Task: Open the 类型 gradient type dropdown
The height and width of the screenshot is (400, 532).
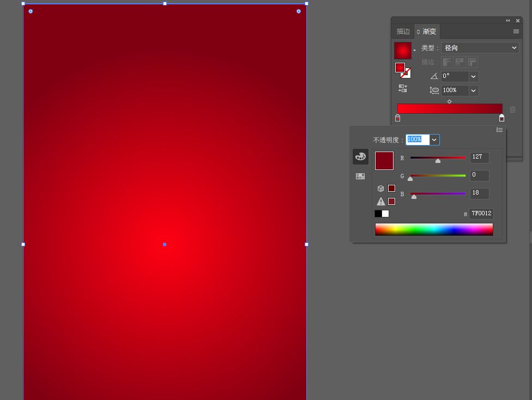Action: pyautogui.click(x=480, y=48)
